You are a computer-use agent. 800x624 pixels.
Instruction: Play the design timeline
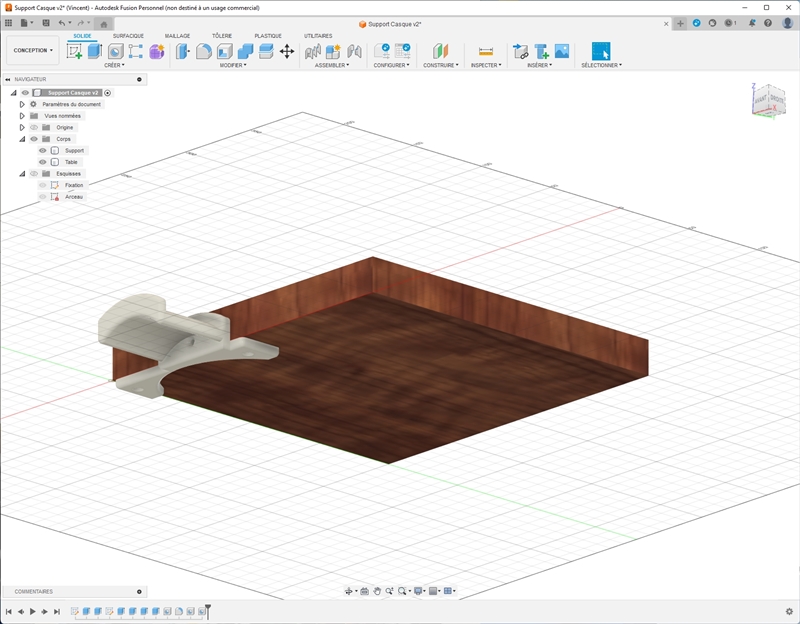33,611
